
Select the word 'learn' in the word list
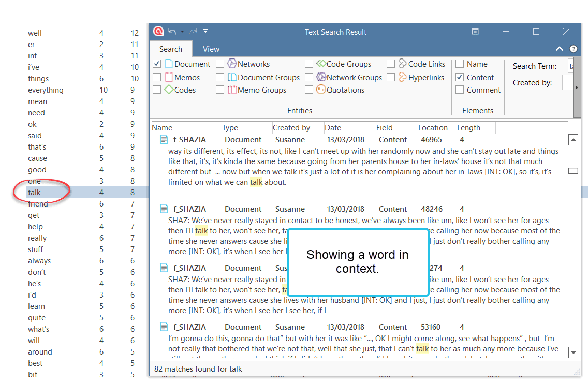(x=36, y=306)
